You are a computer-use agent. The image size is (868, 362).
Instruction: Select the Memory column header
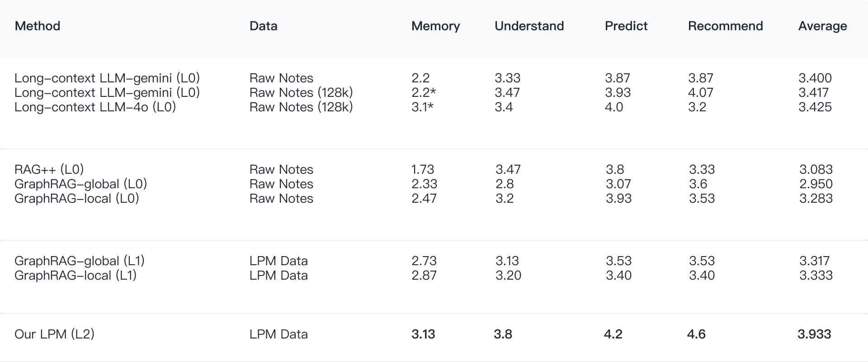tap(436, 26)
